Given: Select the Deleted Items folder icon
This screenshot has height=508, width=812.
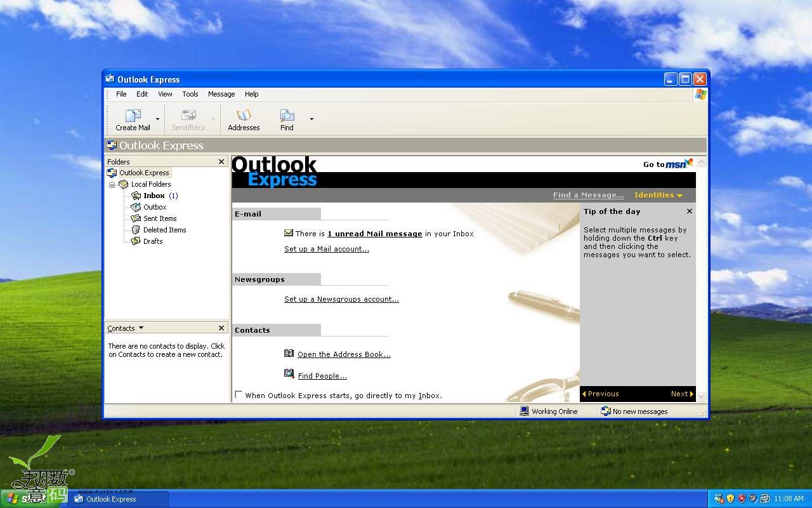Looking at the screenshot, I should [136, 230].
